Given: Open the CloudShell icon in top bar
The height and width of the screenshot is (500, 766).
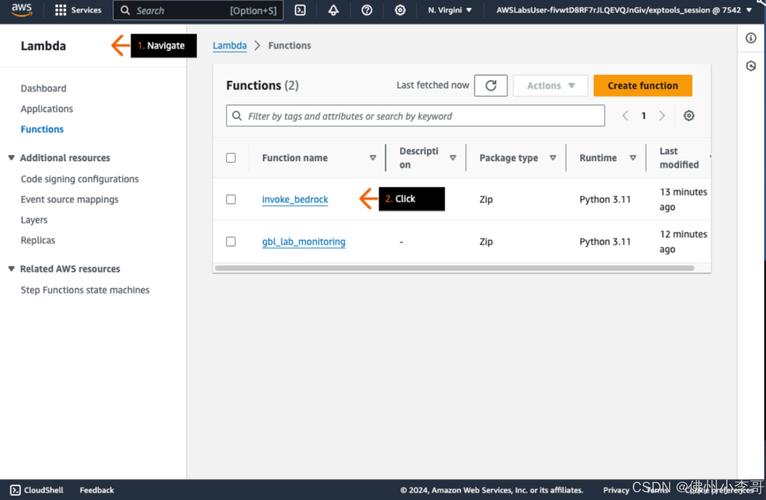Looking at the screenshot, I should pos(300,10).
